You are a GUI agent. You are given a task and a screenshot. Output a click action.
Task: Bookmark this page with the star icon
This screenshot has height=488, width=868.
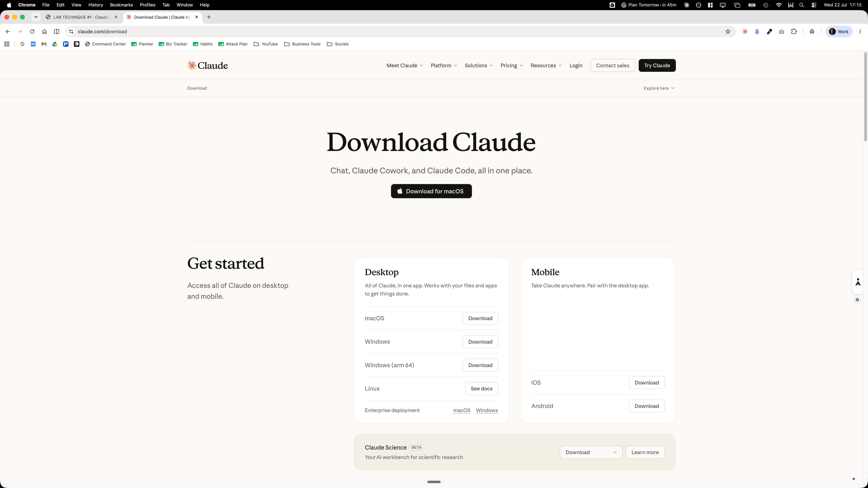tap(728, 31)
